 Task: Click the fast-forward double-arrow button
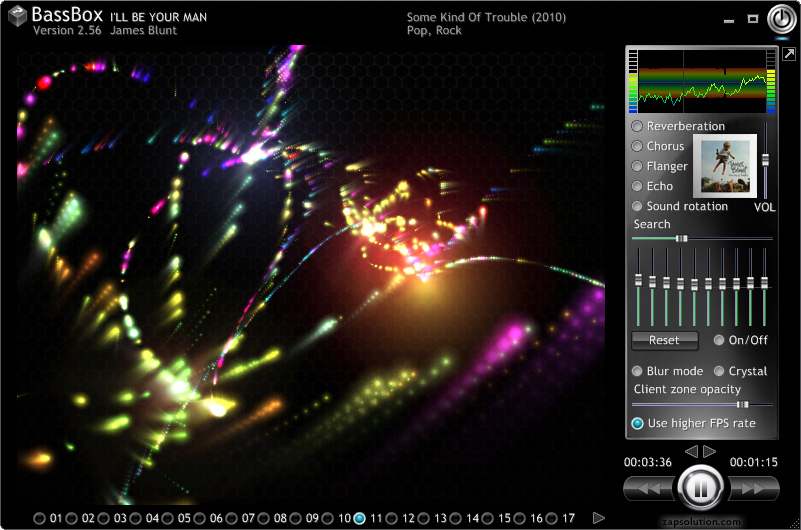click(753, 489)
